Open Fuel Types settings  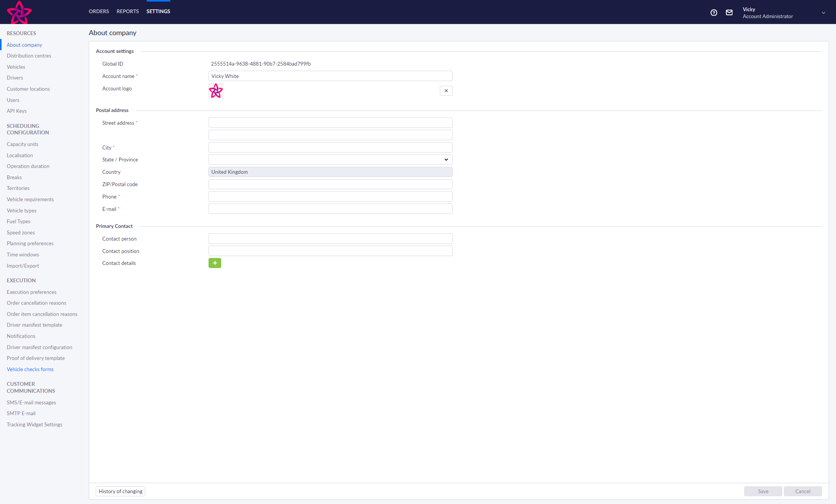point(19,221)
